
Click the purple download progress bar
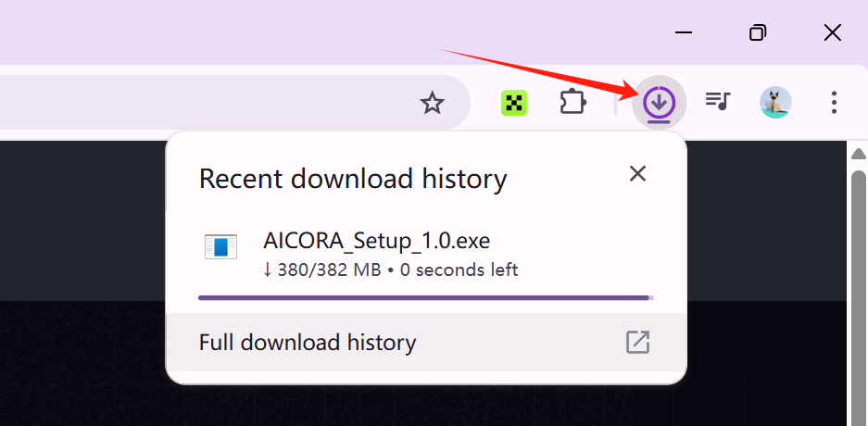point(424,298)
